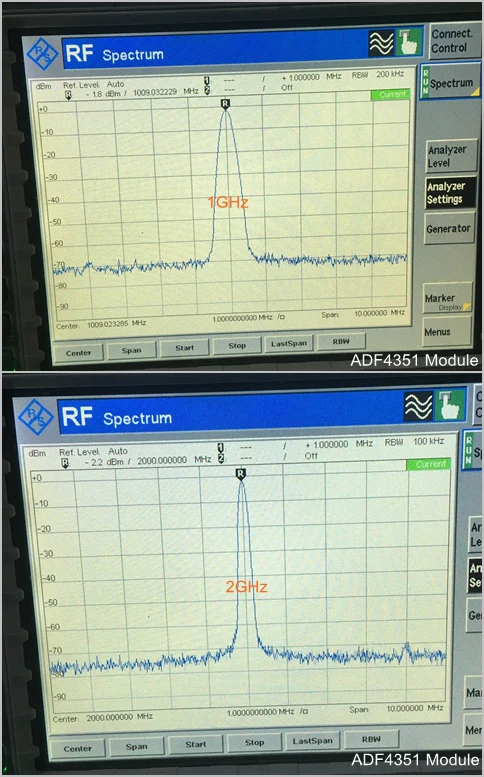484x777 pixels.
Task: Click the LastSpan softkey in top screen
Action: click(289, 343)
